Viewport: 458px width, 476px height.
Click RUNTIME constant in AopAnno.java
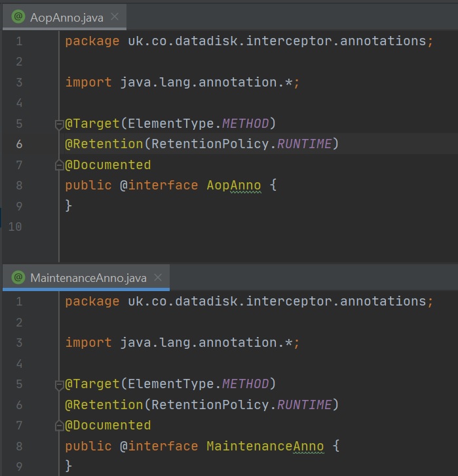304,144
